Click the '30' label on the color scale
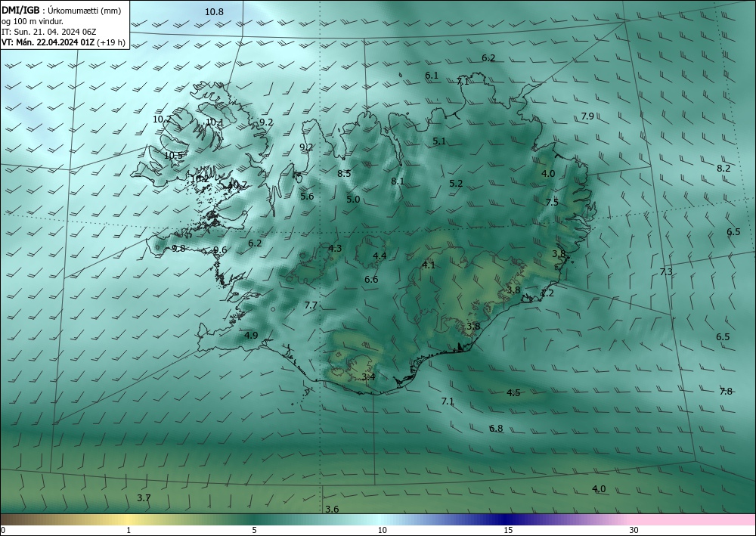The height and width of the screenshot is (536, 756). [x=634, y=530]
